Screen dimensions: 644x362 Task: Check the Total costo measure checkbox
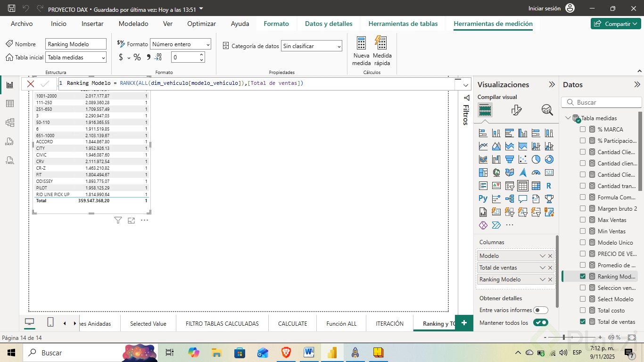(583, 311)
